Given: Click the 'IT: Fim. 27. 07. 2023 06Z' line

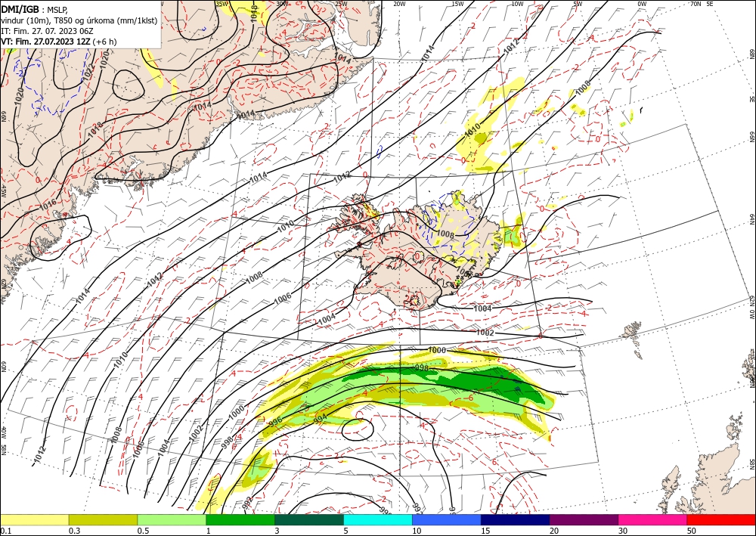Looking at the screenshot, I should point(47,31).
